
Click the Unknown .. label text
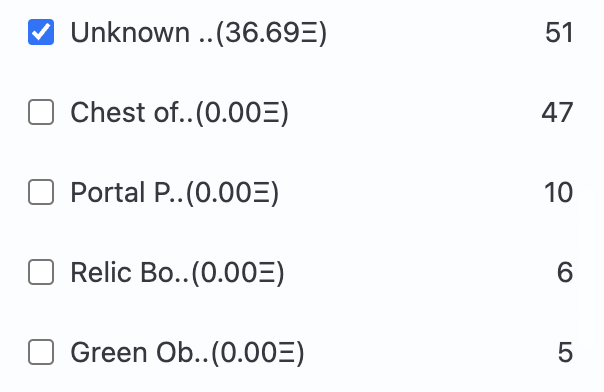[x=142, y=32]
